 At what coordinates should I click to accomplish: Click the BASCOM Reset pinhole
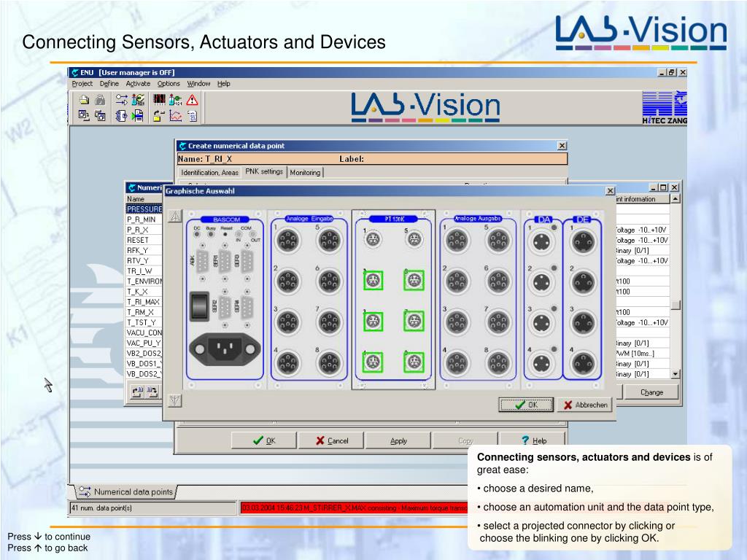[x=225, y=234]
